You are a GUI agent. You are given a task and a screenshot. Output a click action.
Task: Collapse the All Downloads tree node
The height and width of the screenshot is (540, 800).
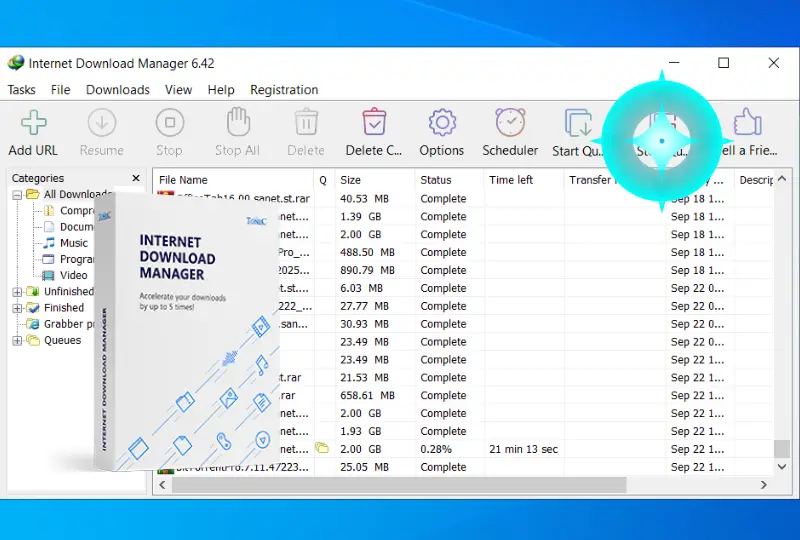click(17, 195)
